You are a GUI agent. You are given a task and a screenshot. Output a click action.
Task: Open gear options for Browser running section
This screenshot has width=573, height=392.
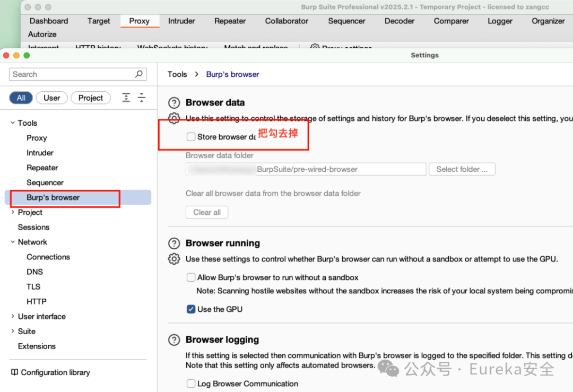[174, 259]
